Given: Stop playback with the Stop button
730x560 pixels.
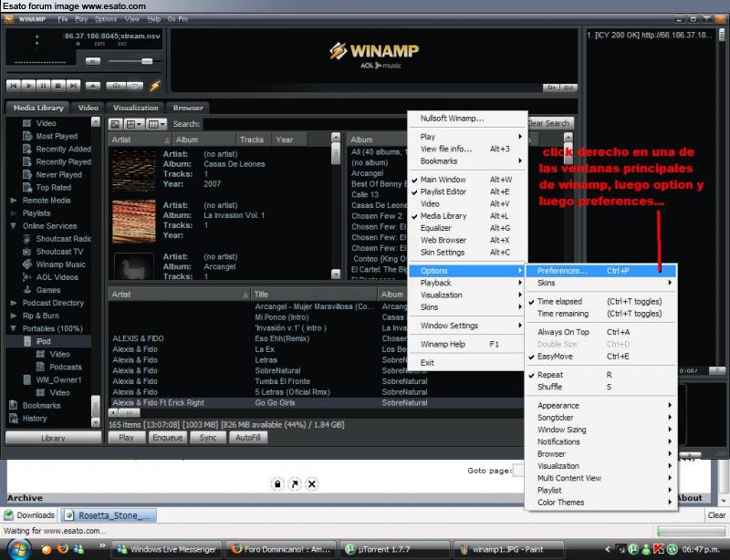Looking at the screenshot, I should (58, 86).
